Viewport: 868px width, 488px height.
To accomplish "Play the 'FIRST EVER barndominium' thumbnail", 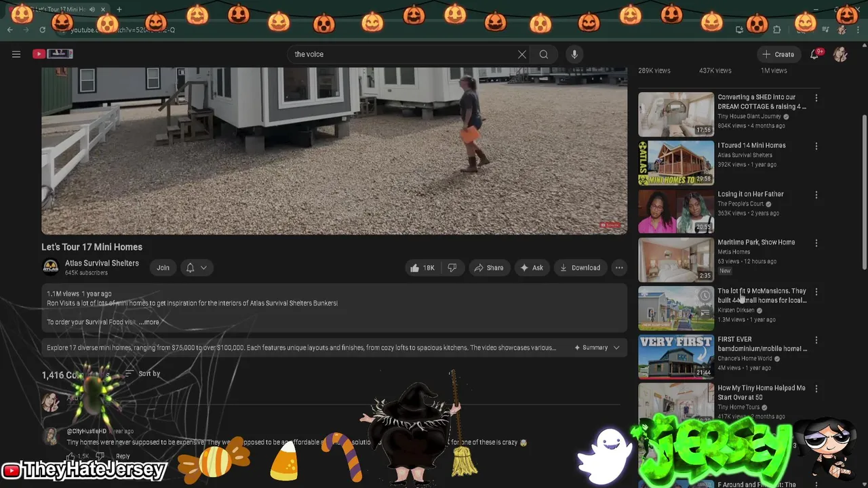I will (x=676, y=357).
